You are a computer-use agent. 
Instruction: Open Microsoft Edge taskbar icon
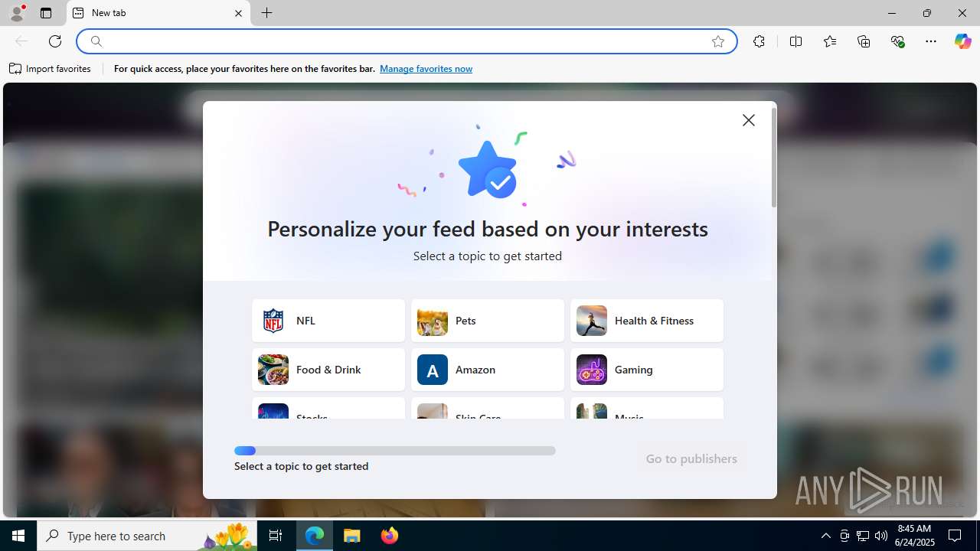(315, 536)
